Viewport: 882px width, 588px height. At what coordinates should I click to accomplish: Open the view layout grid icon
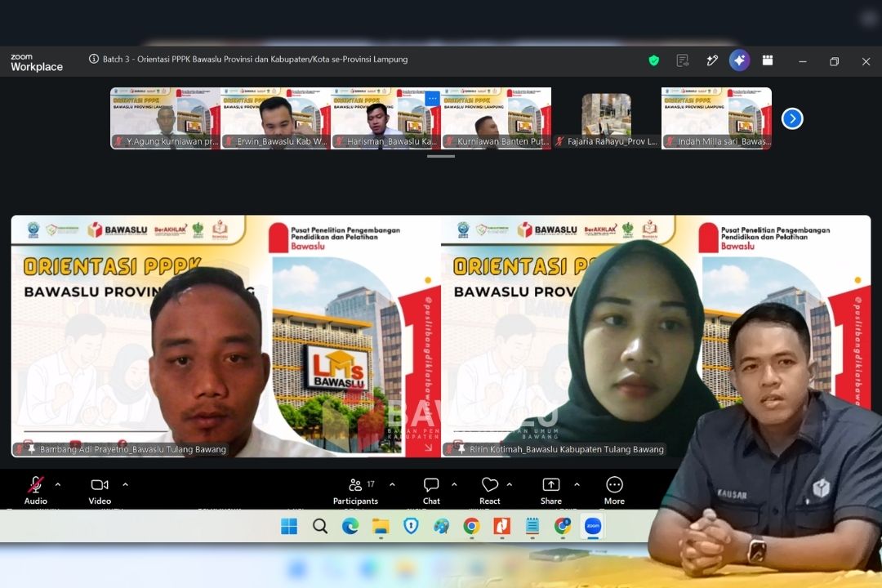767,60
